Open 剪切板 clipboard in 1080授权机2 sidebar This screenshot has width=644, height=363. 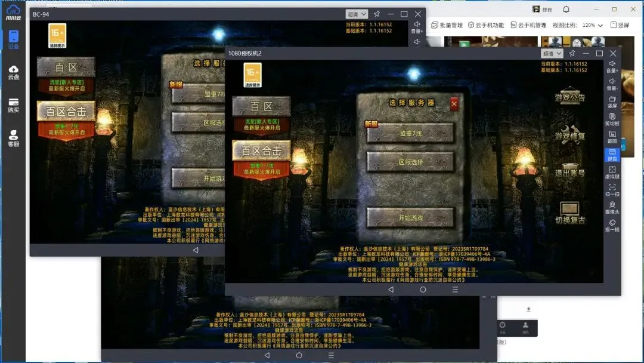click(x=612, y=119)
